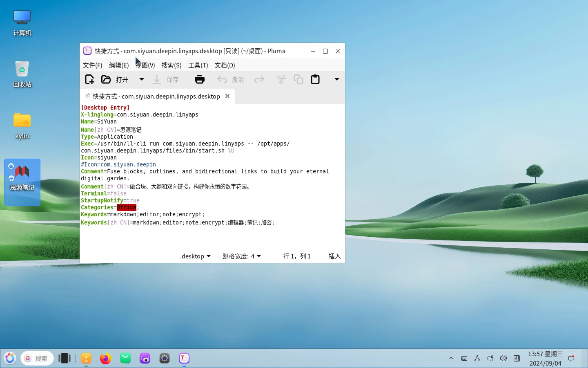Click the Undo toolbar button

click(231, 79)
